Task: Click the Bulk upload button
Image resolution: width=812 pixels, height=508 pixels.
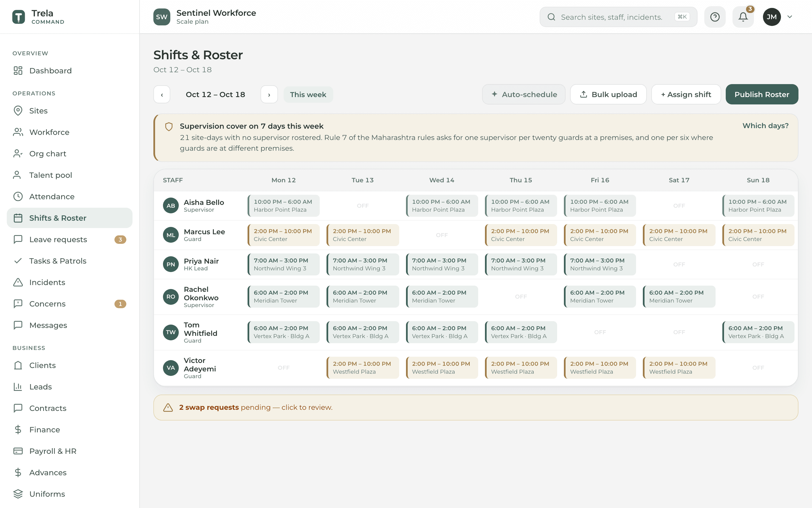Action: 608,95
